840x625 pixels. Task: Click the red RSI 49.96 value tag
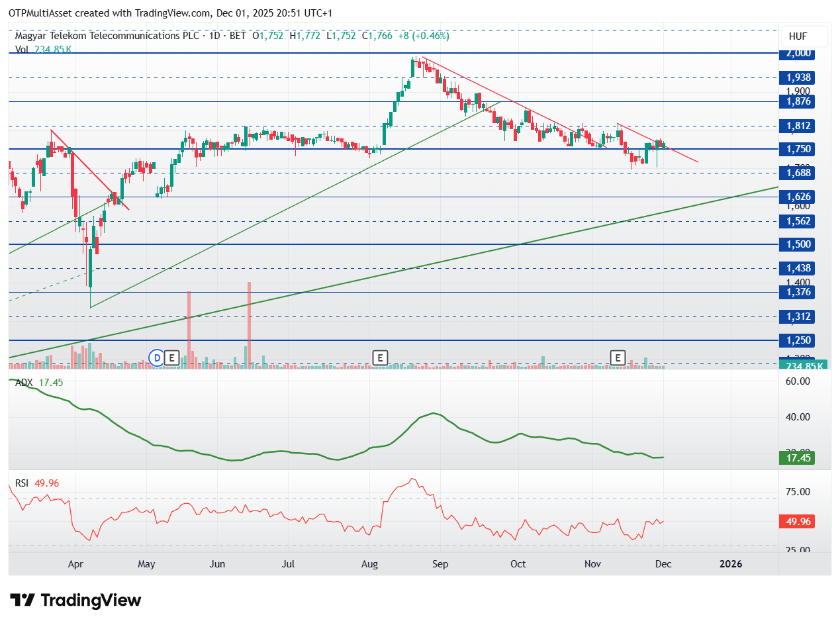coord(796,521)
